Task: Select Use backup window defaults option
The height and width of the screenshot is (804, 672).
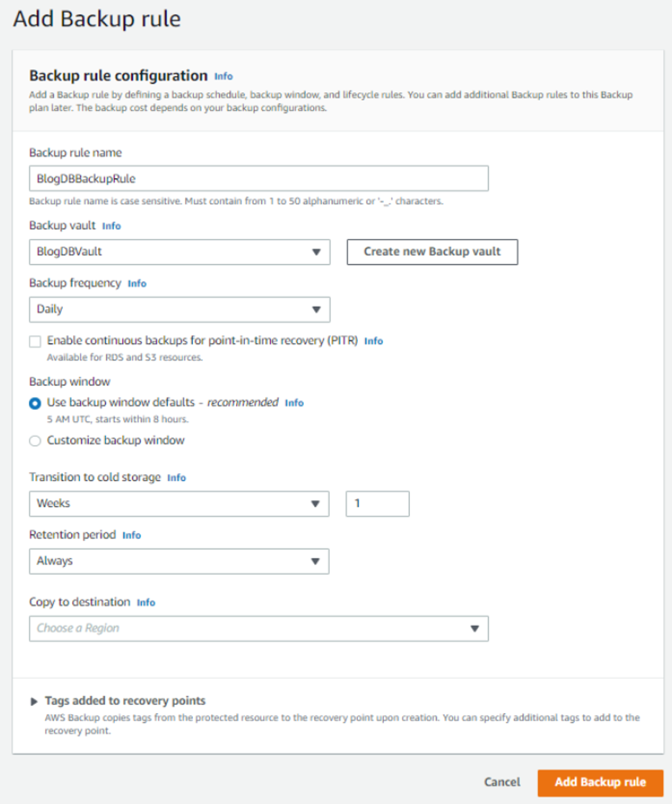Action: (x=34, y=403)
